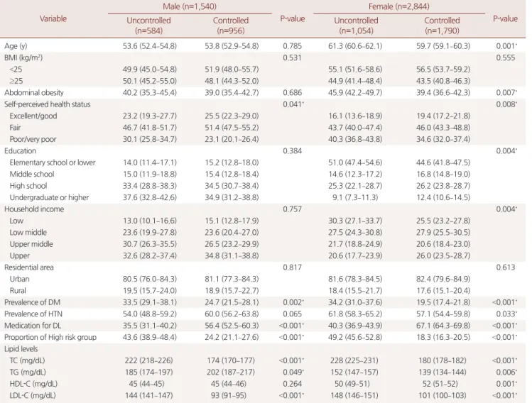
Task: Click the 'Lipid levels' row label
Action: pos(21,349)
